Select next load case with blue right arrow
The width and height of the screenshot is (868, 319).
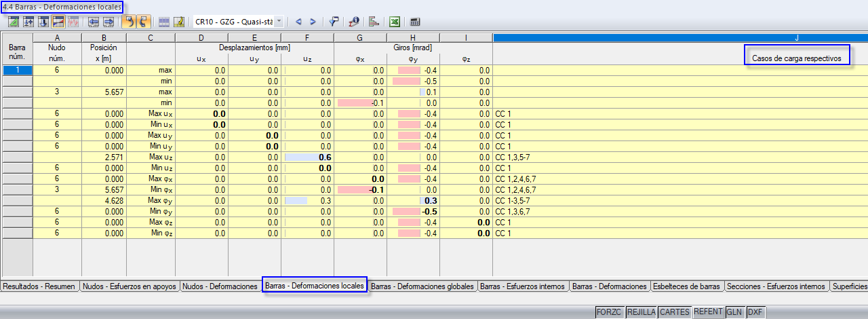coord(314,22)
